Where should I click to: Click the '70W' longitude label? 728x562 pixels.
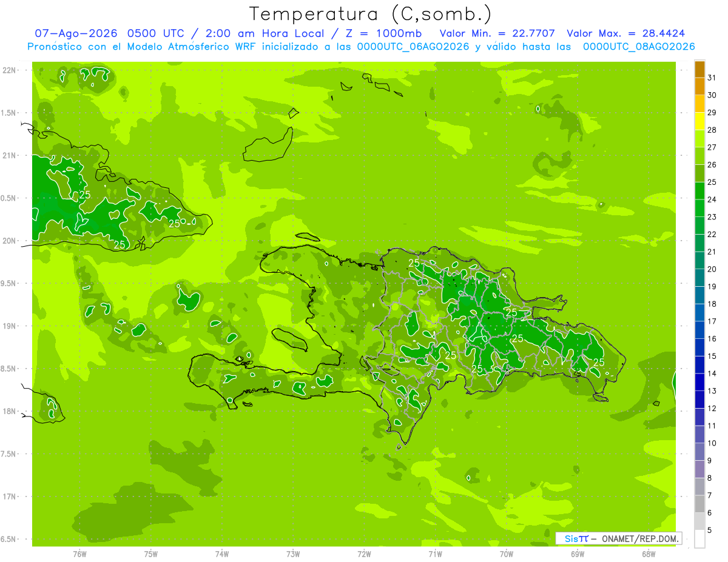click(x=507, y=554)
